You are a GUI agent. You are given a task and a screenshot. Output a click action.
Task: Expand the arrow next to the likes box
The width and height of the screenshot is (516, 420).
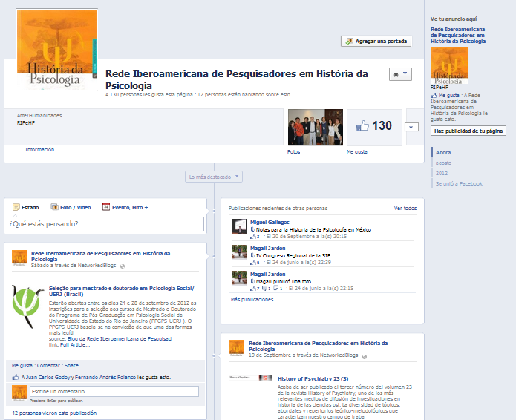coord(411,127)
